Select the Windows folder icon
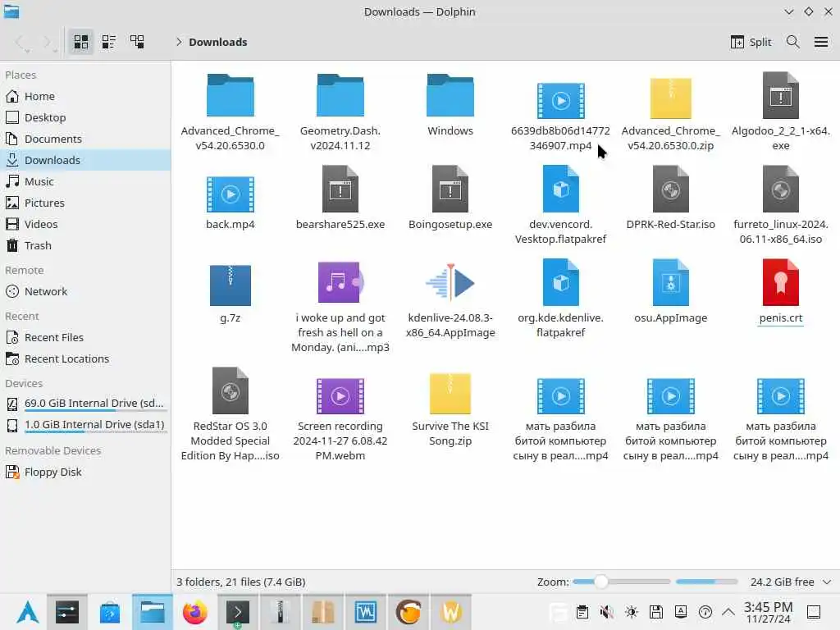Viewport: 840px width, 630px height. (450, 95)
